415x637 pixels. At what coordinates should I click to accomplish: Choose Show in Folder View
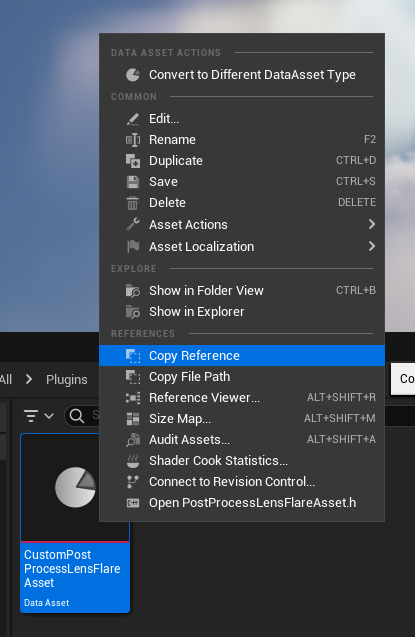(242, 290)
